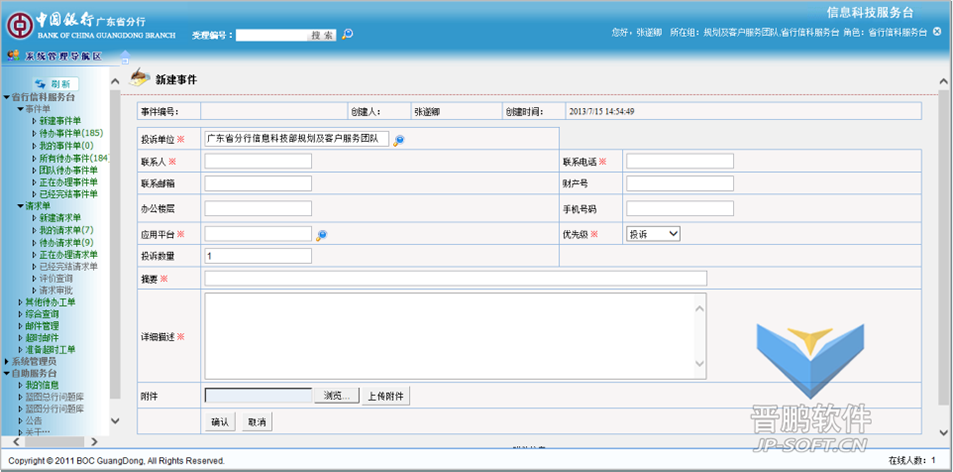This screenshot has width=953, height=472.
Task: Open 待办事件单(185)
Action: pyautogui.click(x=71, y=132)
